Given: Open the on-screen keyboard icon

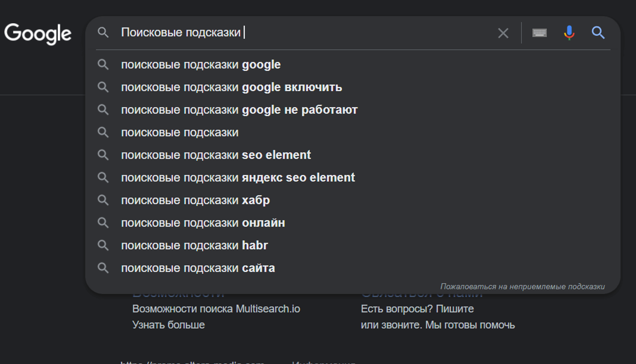Looking at the screenshot, I should point(539,33).
